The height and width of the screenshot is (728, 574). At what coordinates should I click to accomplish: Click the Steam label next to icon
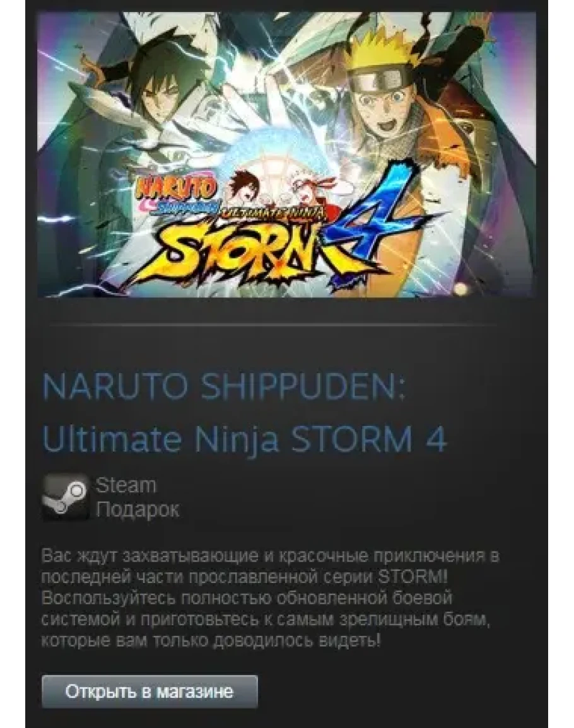click(x=126, y=485)
